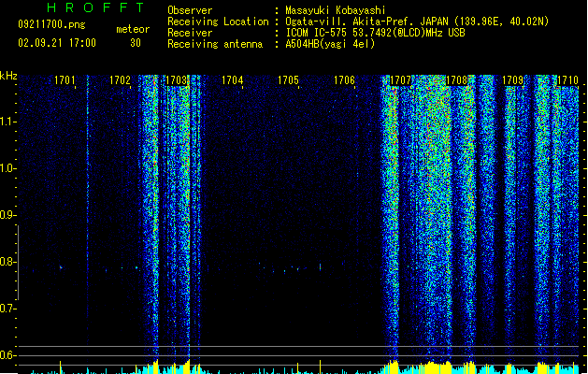Click the Receiving antenna label
Viewport: 588px width, 374px height.
pos(215,44)
